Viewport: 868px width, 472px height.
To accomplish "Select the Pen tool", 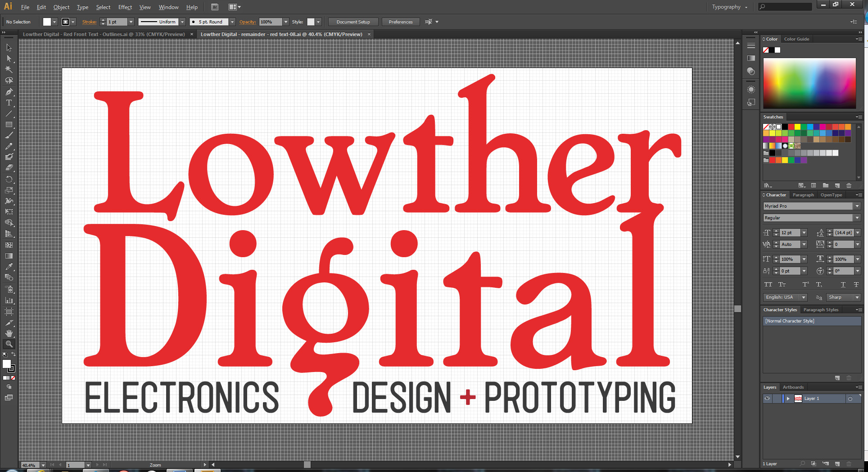I will coord(9,91).
